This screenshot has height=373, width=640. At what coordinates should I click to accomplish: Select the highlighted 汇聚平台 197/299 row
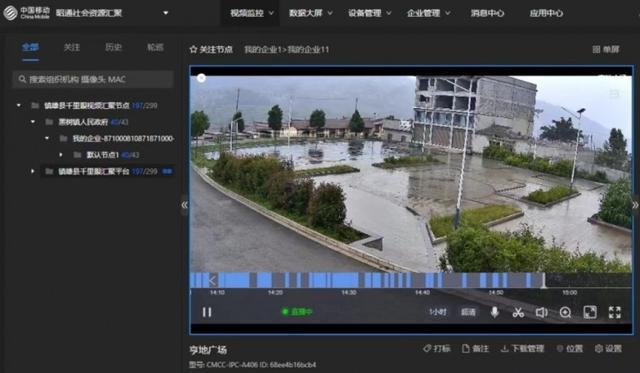click(109, 171)
